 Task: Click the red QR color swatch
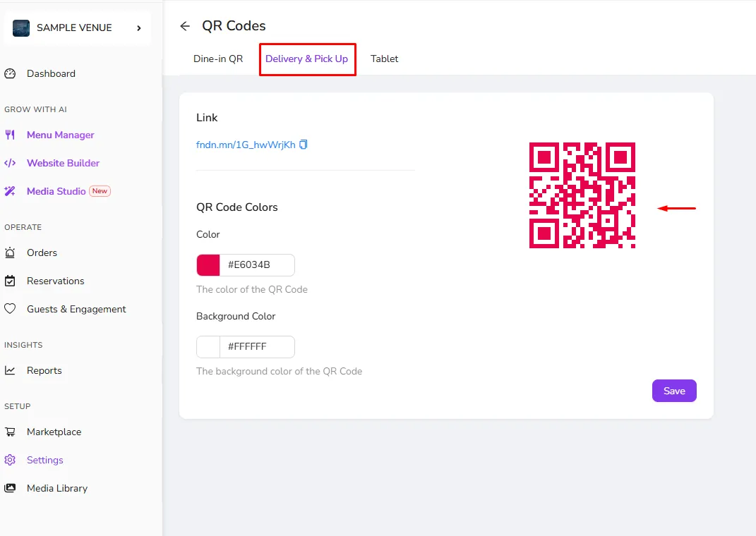click(x=208, y=265)
